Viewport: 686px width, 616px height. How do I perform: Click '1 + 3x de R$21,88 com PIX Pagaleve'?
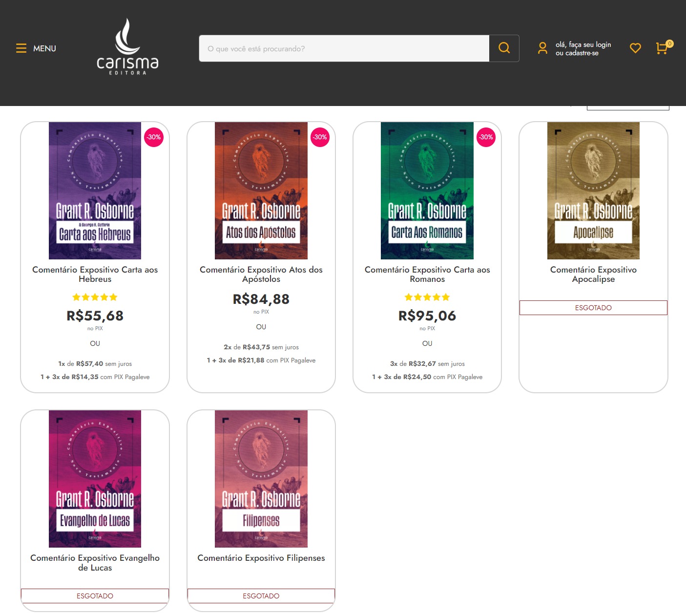click(261, 360)
